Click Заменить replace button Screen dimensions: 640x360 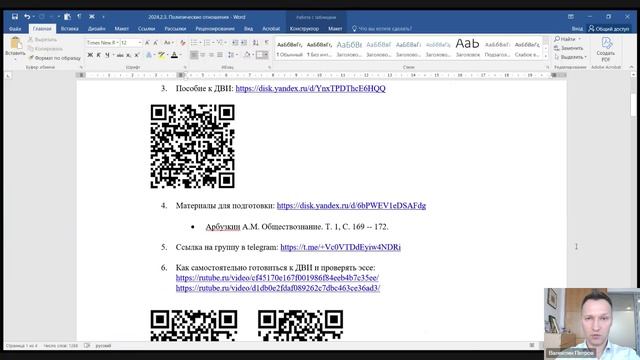pos(568,48)
